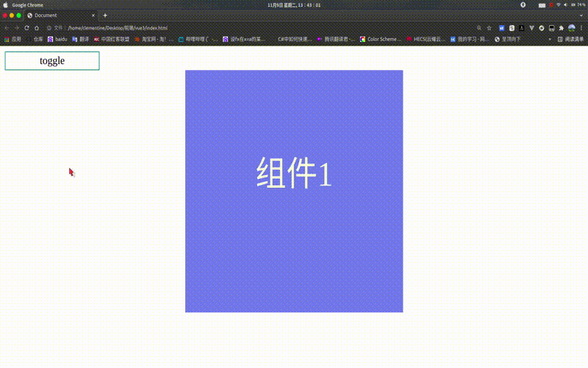
Task: Open the Google Chrome app menu
Action: [x=27, y=5]
